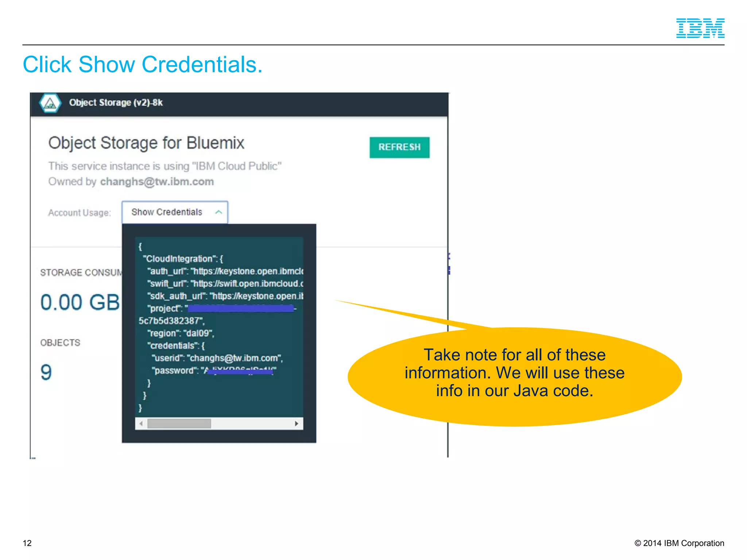Click the OBJECTS label
The image size is (747, 560).
coord(60,343)
